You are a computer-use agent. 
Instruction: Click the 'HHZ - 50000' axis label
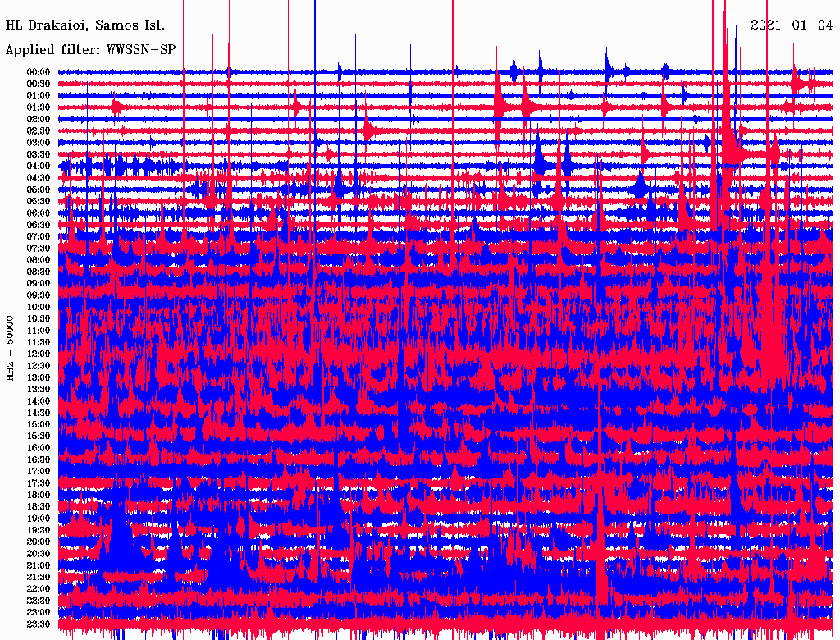(x=10, y=348)
